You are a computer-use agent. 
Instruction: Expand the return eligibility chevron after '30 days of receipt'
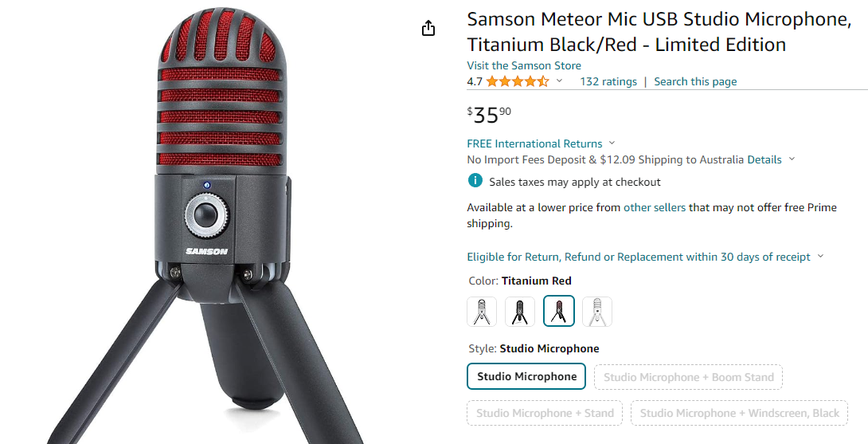(821, 257)
